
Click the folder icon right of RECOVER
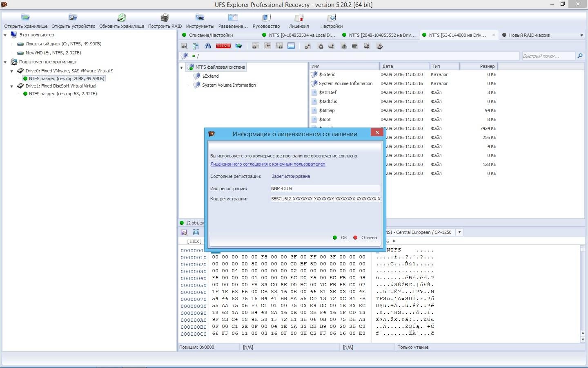pos(238,46)
